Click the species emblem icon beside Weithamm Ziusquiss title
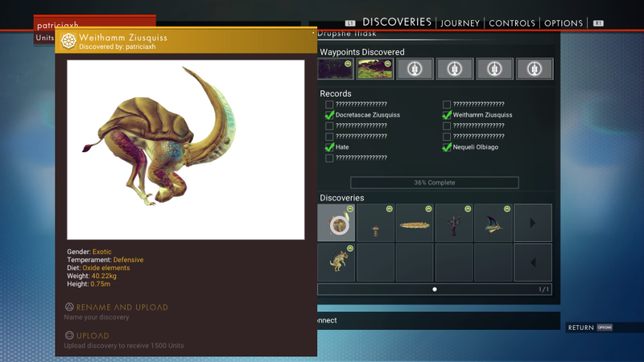 click(68, 41)
